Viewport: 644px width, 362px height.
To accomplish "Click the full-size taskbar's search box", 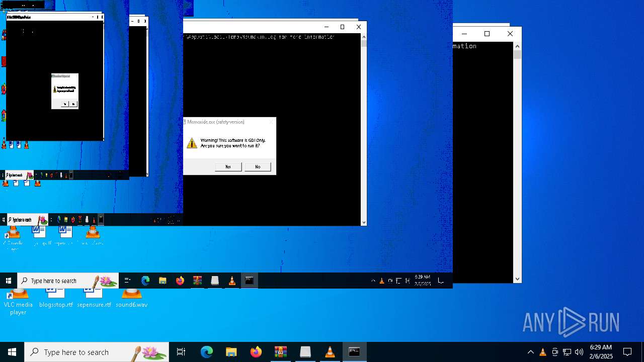I will pos(97,352).
